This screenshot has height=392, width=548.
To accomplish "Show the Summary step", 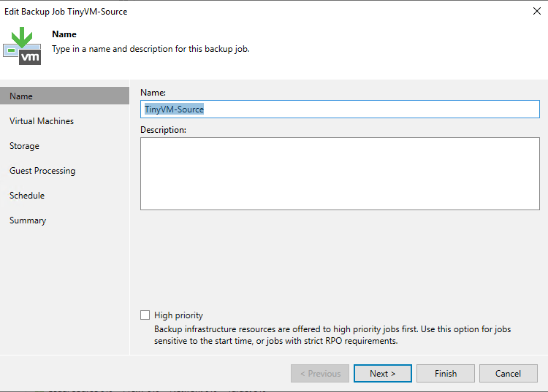I will [28, 220].
